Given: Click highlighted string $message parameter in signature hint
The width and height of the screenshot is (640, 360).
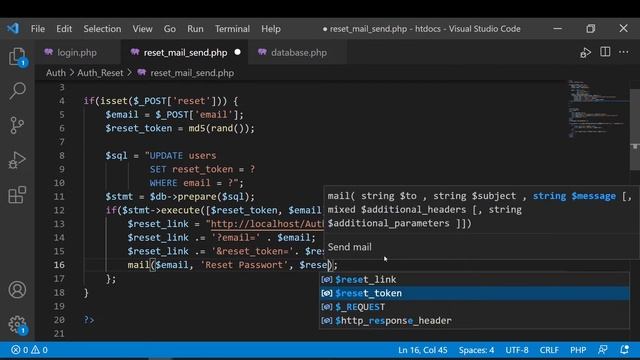Looking at the screenshot, I should click(x=574, y=196).
